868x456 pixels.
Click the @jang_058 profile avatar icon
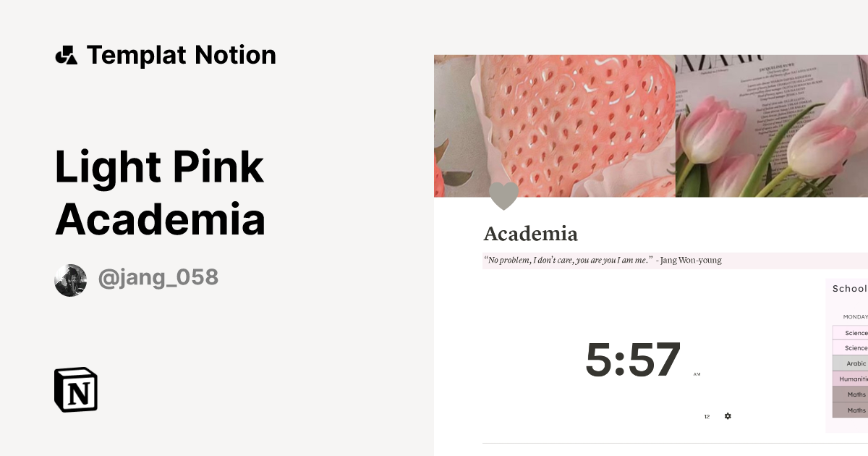pyautogui.click(x=71, y=278)
